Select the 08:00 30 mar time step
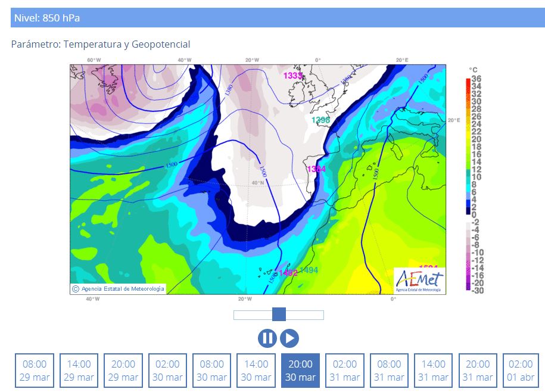Image resolution: width=545 pixels, height=392 pixels. [x=212, y=371]
